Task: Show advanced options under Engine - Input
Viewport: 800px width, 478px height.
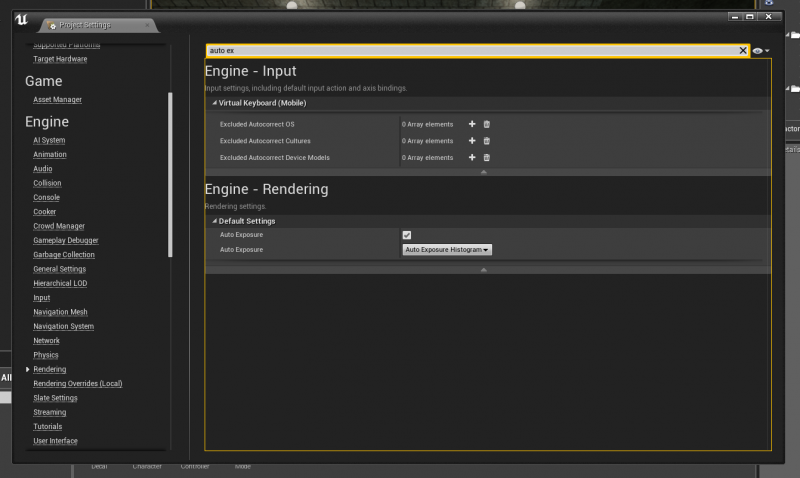Action: (484, 172)
